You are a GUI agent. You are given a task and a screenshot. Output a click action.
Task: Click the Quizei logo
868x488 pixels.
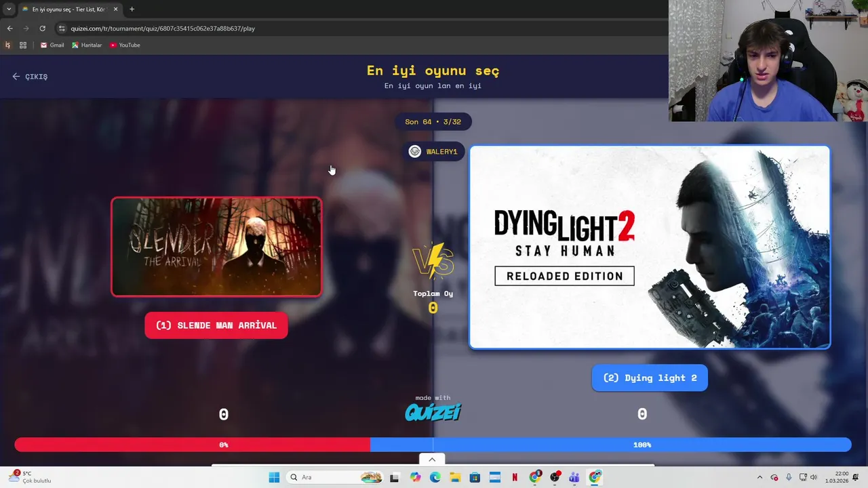[433, 411]
